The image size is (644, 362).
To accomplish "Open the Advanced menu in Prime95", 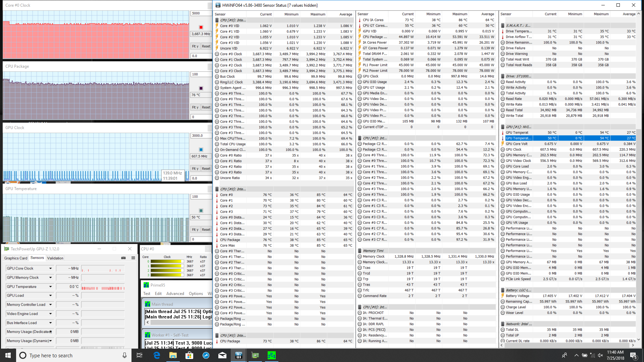I will 175,294.
